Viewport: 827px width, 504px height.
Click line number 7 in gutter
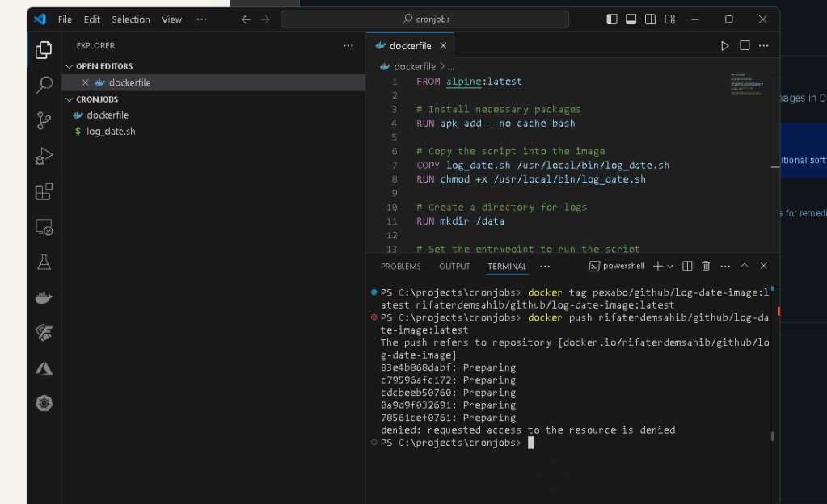[x=395, y=166]
